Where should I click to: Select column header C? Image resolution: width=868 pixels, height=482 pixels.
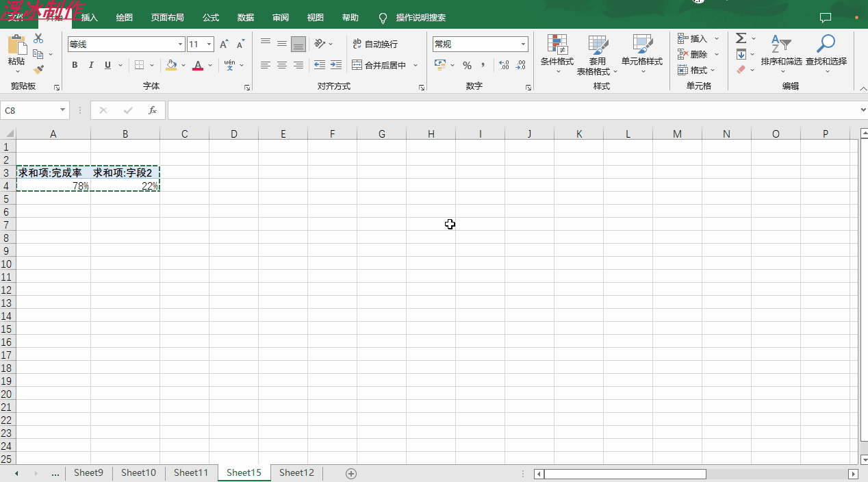point(185,134)
